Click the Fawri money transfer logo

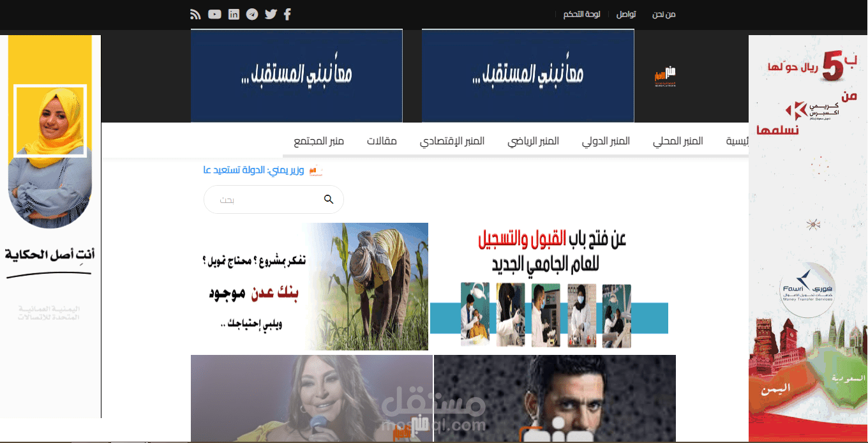pos(807,290)
